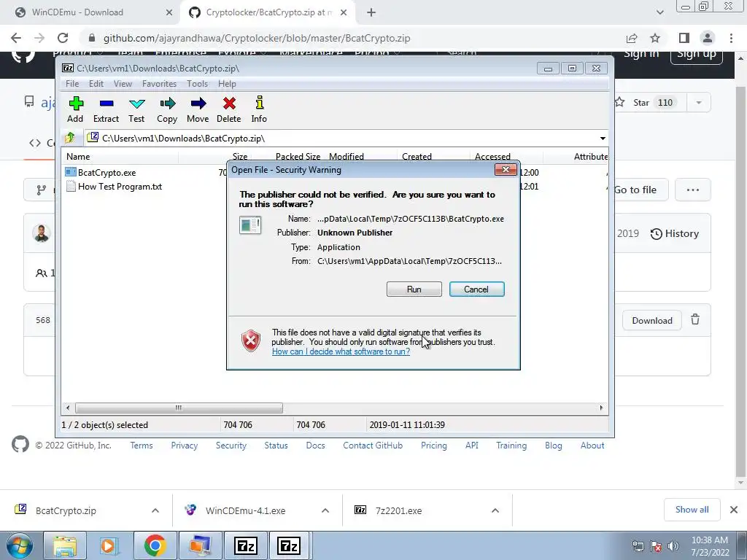Click the Test archive icon
Screen dimensions: 747x560
click(136, 109)
